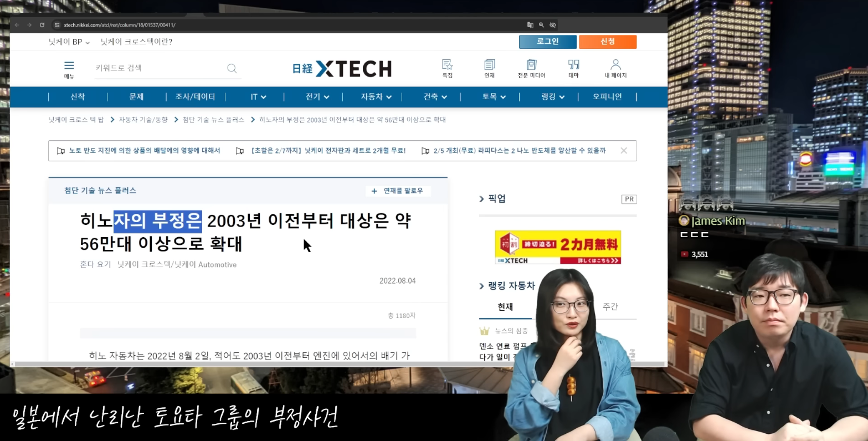Open 내 페이지 with the person icon
This screenshot has width=868, height=441.
(x=615, y=65)
